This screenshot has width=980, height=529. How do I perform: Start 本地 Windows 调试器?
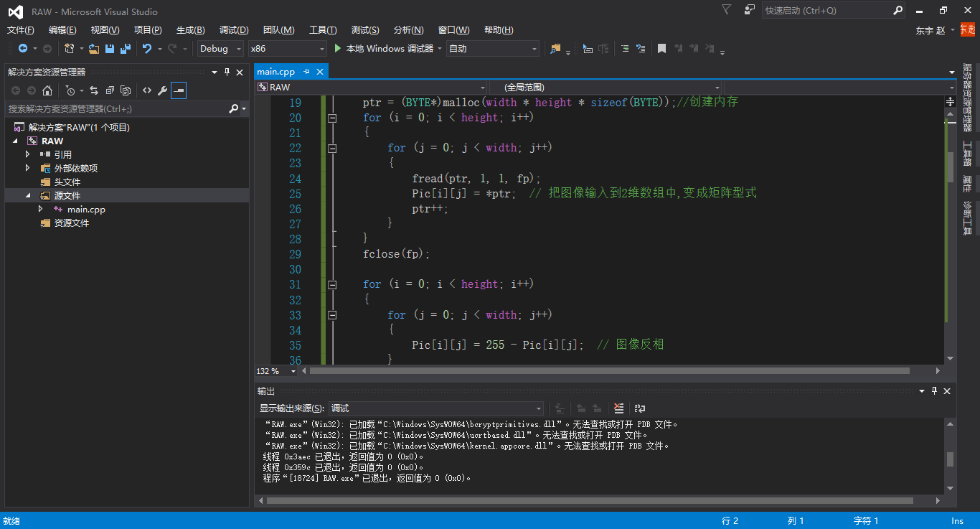[384, 49]
